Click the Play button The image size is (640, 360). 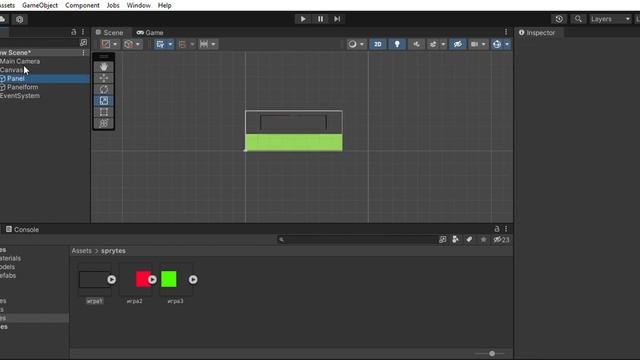tap(303, 19)
